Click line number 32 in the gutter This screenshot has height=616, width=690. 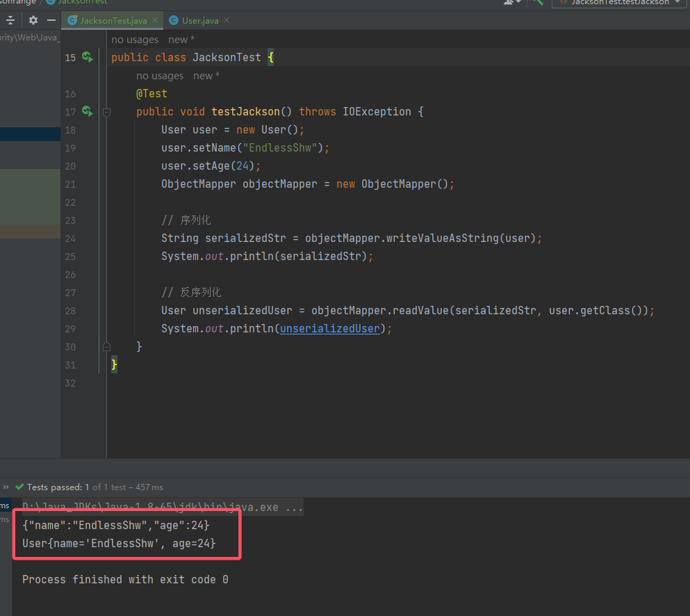point(70,383)
